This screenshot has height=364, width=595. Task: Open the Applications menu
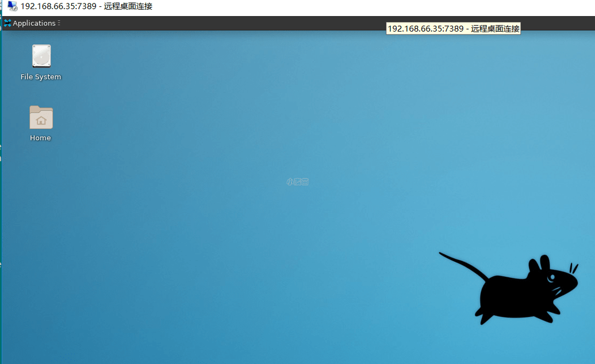click(x=34, y=24)
